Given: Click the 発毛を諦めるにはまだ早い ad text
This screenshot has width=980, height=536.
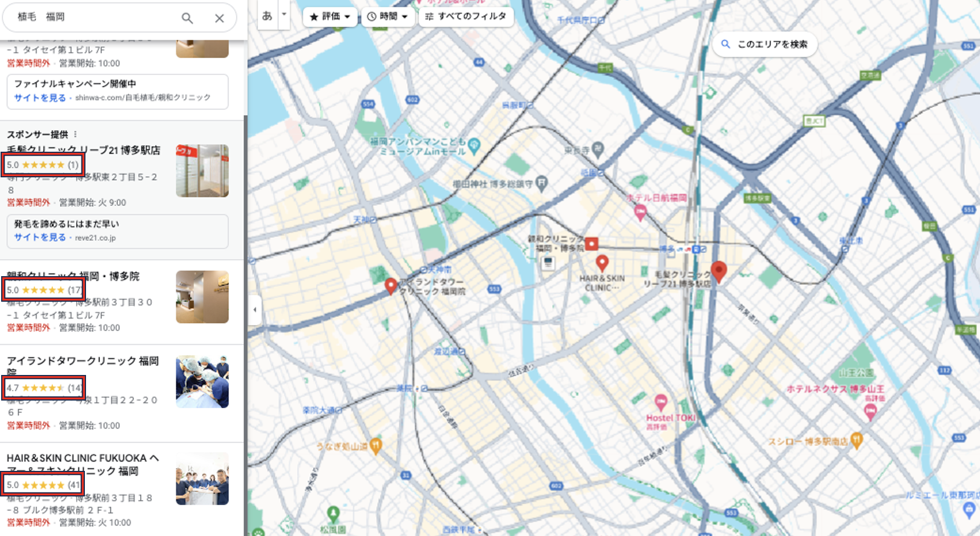Looking at the screenshot, I should (x=66, y=224).
